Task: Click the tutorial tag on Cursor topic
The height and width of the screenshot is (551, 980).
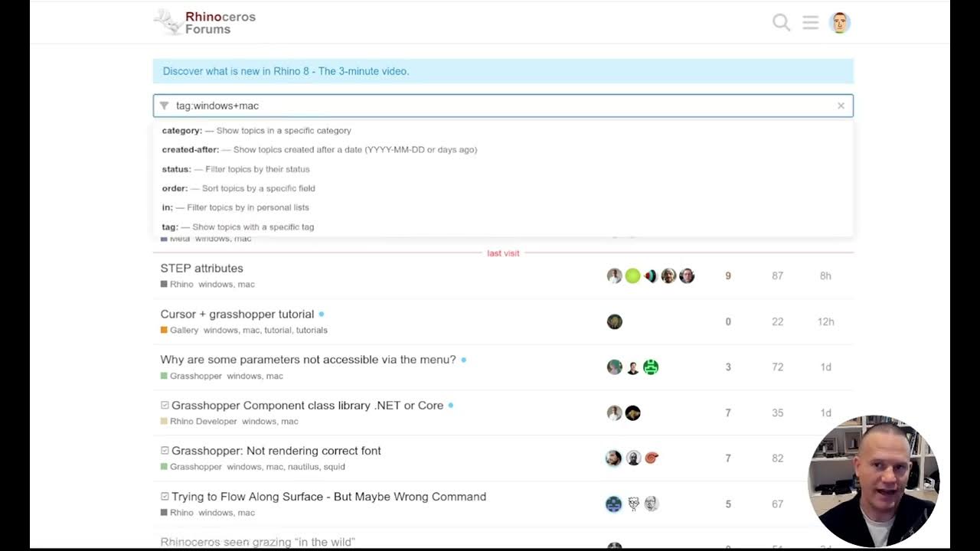Action: point(277,330)
